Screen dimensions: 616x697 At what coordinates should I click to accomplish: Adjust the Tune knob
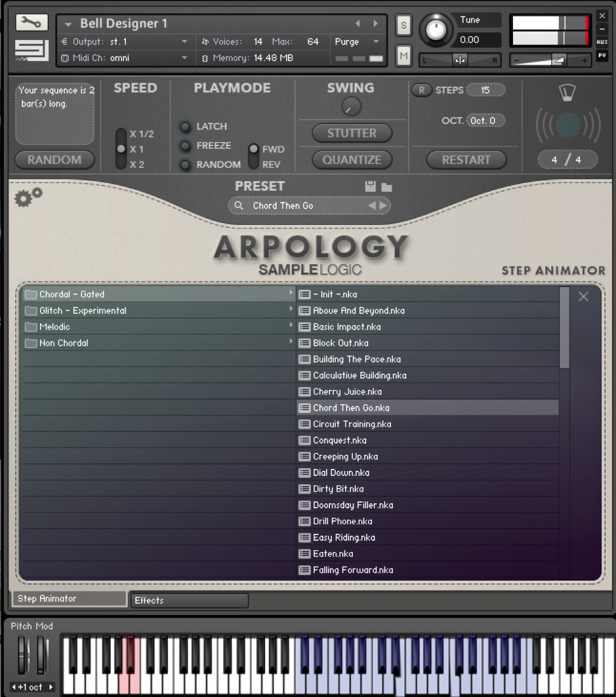(x=435, y=29)
